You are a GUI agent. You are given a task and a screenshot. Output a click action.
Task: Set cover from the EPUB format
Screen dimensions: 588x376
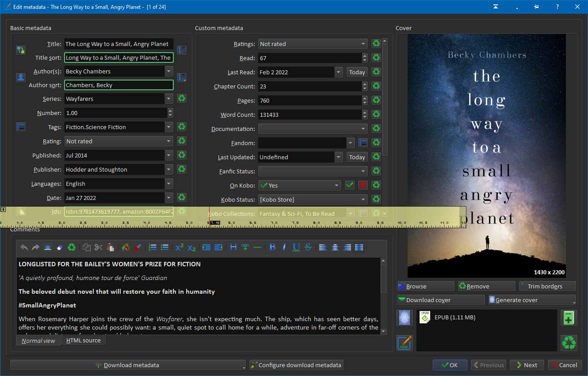[x=405, y=318]
